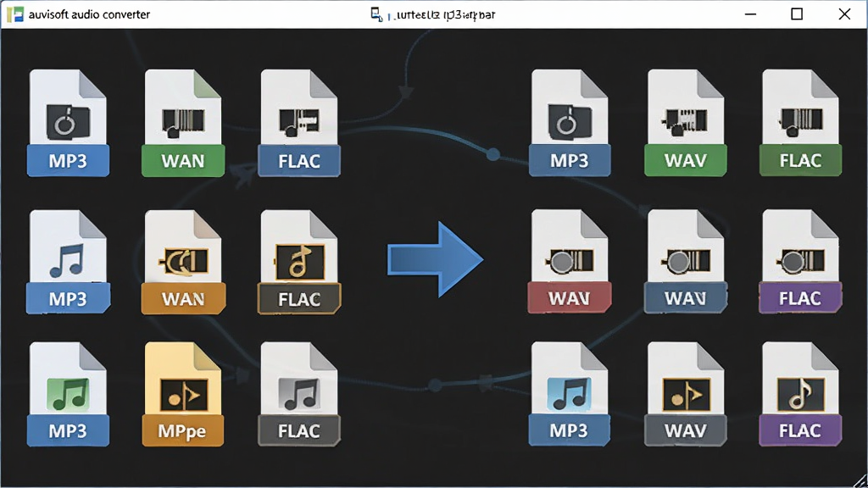Click the 'auvisoft audio converter' title text
868x488 pixels.
(89, 14)
